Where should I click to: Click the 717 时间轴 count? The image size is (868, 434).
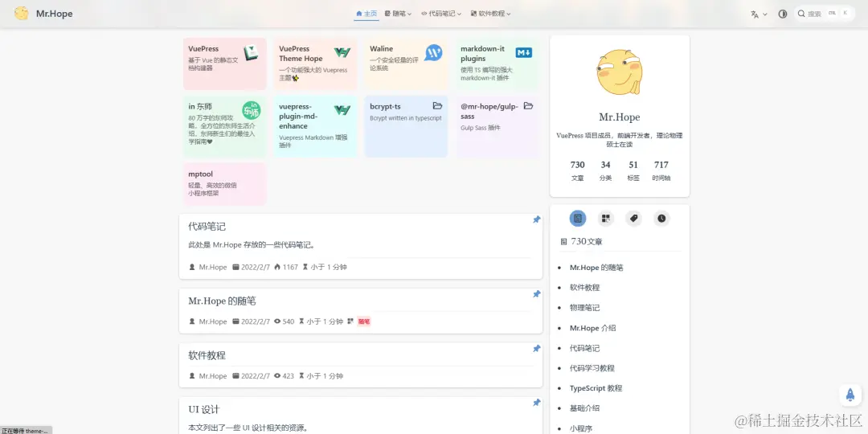click(661, 170)
